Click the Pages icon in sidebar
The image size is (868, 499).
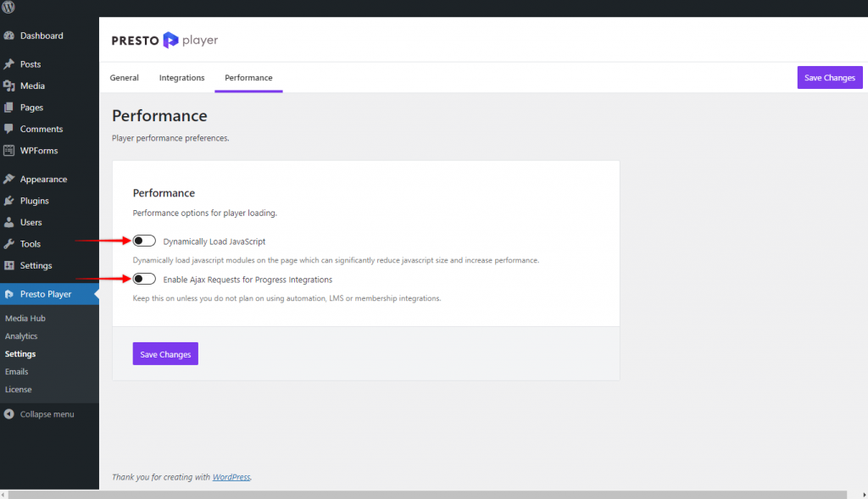(9, 108)
